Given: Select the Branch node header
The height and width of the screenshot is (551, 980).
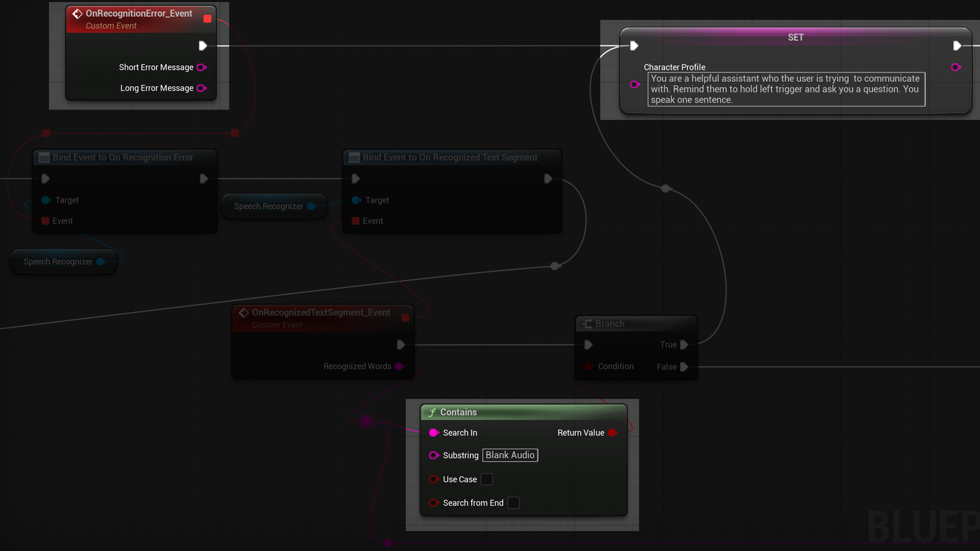Looking at the screenshot, I should tap(609, 323).
